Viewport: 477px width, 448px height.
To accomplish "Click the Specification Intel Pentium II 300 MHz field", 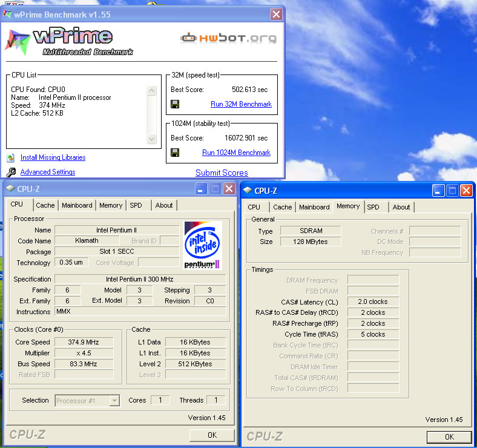I will tap(140, 279).
